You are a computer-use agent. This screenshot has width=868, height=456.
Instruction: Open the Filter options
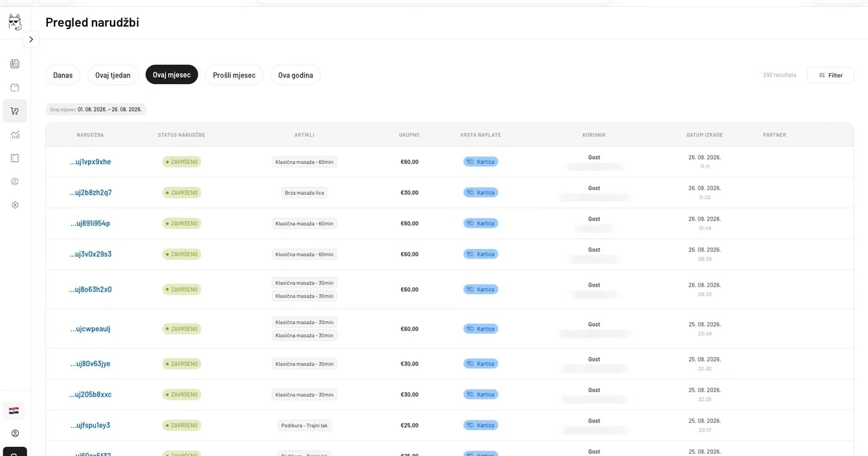(830, 75)
